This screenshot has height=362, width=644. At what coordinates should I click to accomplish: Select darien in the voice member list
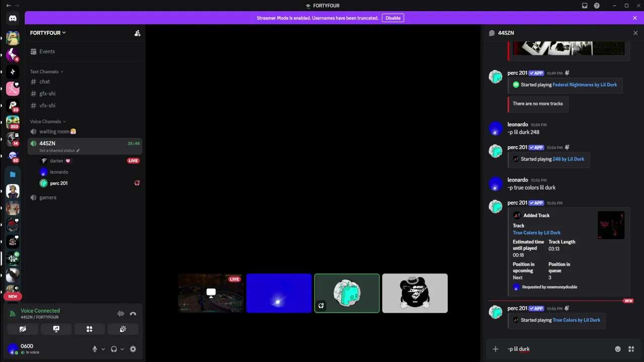coord(90,161)
